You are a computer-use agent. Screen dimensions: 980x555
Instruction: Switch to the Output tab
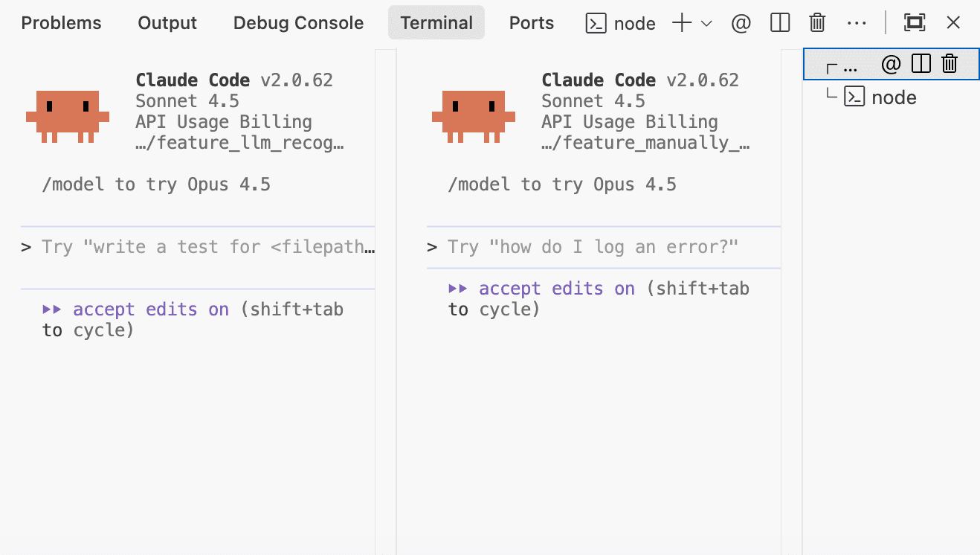(167, 23)
